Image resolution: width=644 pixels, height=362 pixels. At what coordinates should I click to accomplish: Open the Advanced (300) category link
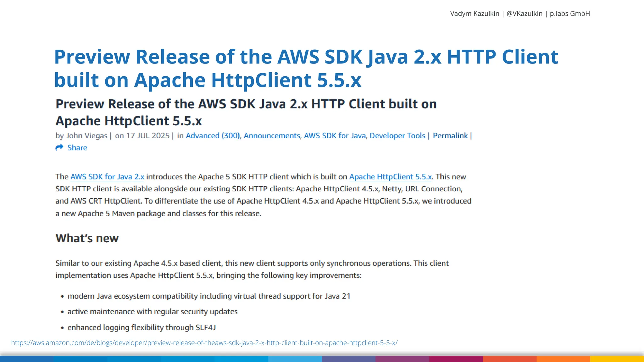coord(213,136)
